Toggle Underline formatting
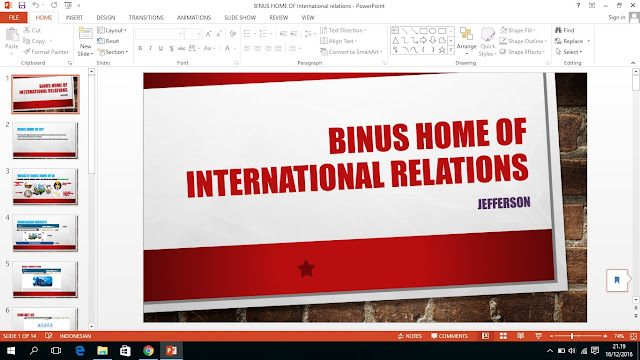640x360 pixels. [x=161, y=48]
